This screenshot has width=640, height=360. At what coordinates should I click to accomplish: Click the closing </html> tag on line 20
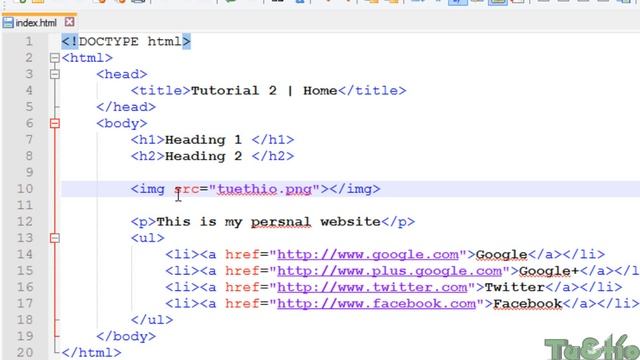click(91, 353)
